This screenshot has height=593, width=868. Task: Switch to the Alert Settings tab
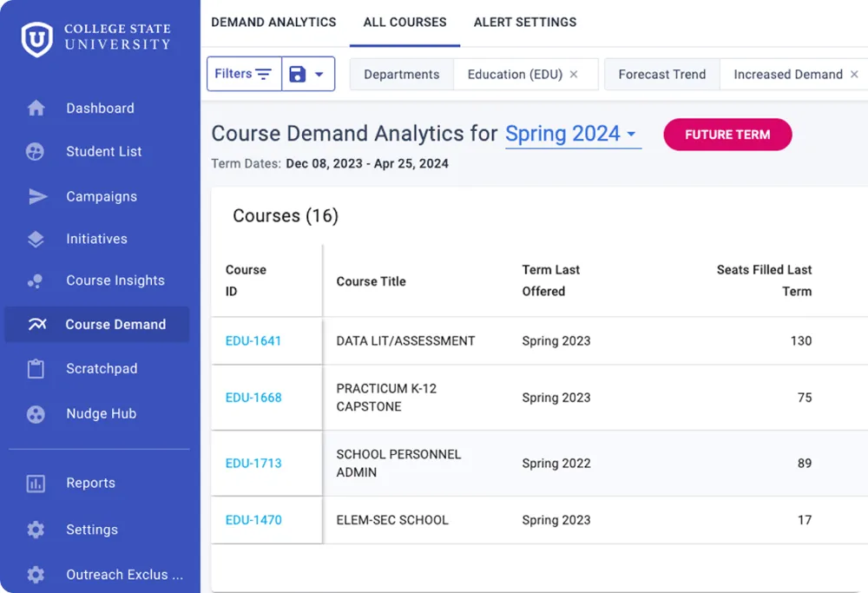pyautogui.click(x=525, y=23)
